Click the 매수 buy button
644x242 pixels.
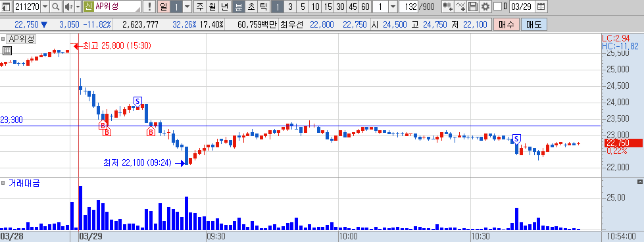[x=507, y=24]
